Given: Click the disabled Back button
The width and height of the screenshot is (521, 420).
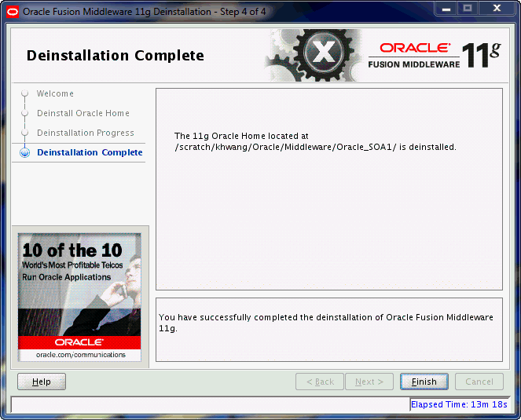Looking at the screenshot, I should (x=320, y=382).
